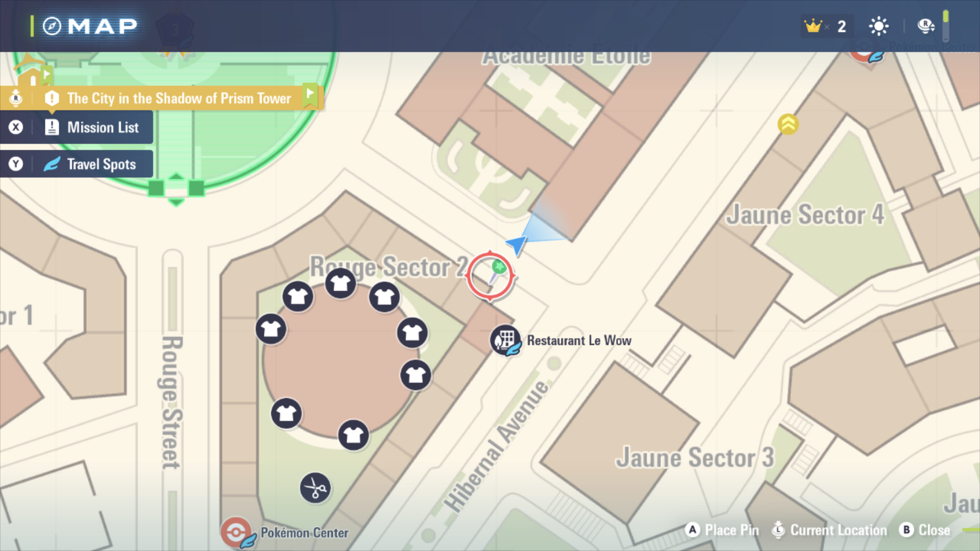Select the yellow double-chevron marker
This screenshot has height=551, width=980.
pos(788,124)
